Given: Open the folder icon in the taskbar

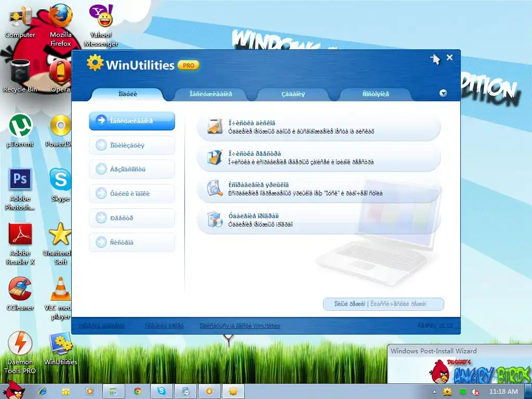Looking at the screenshot, I should tap(66, 391).
